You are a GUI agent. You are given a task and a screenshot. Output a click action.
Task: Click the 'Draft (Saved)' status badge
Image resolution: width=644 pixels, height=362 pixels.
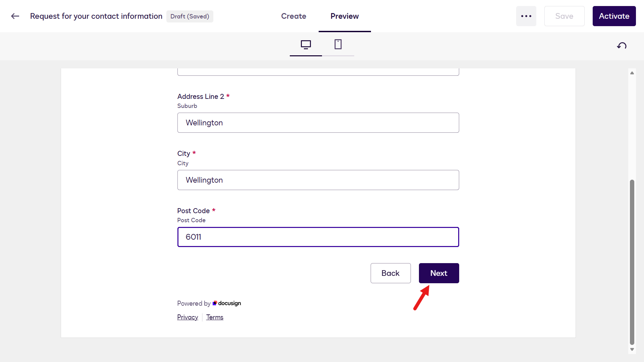tap(190, 16)
